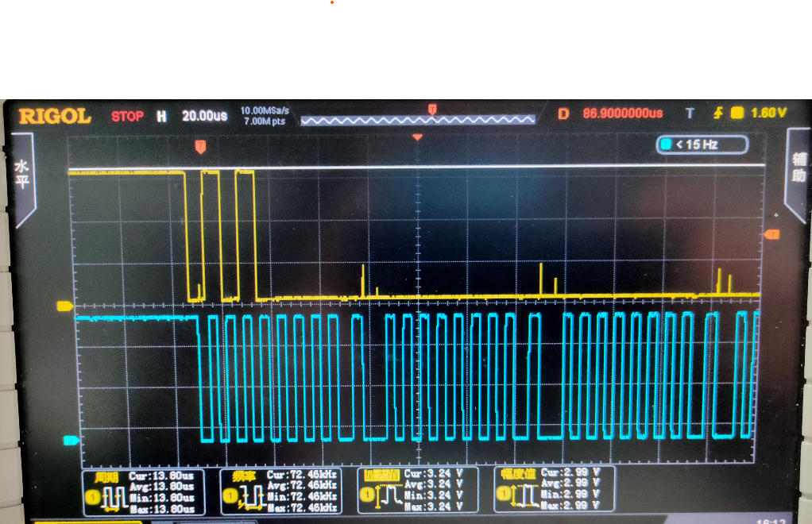Click the Cur:13.80us period reading

(161, 476)
